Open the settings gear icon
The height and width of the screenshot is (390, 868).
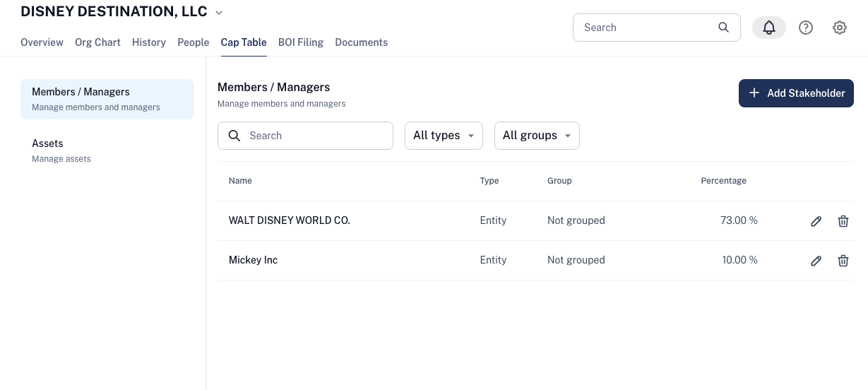pos(840,28)
